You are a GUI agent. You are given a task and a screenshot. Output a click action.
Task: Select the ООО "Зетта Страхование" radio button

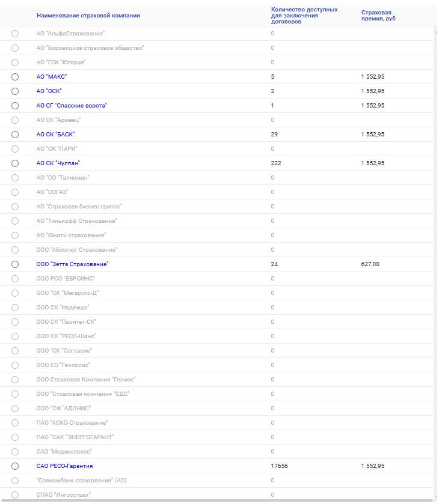click(15, 264)
